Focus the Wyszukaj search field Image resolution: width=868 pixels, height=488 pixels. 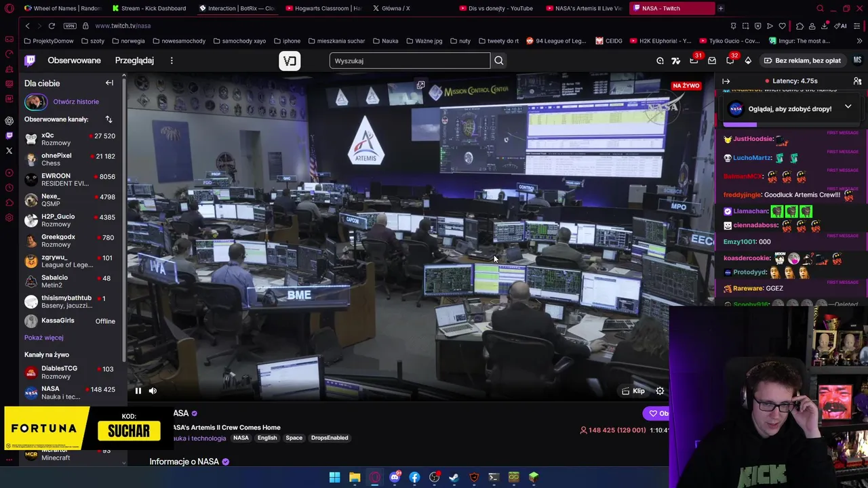tap(410, 61)
